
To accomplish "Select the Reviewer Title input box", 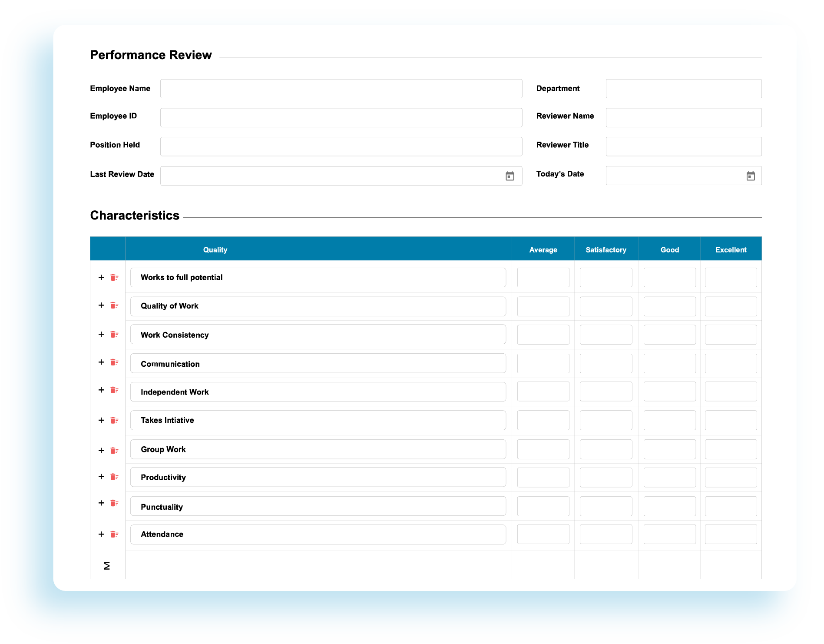I will click(683, 146).
